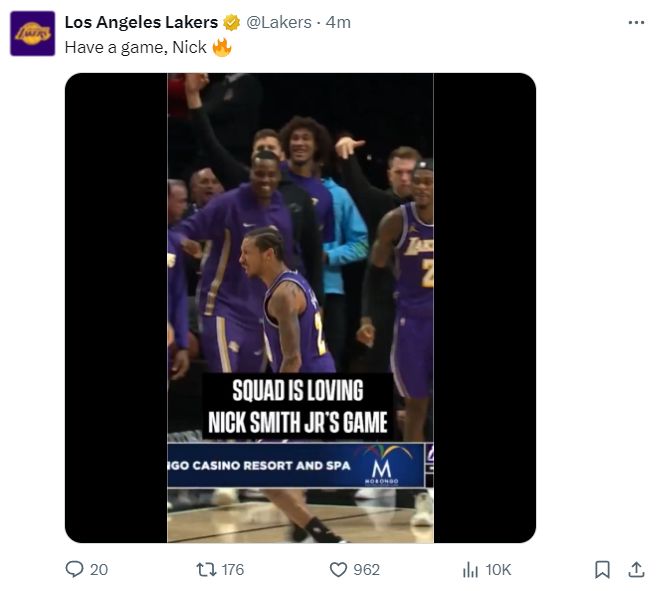657x591 pixels.
Task: Like the post with the heart icon
Action: [338, 569]
